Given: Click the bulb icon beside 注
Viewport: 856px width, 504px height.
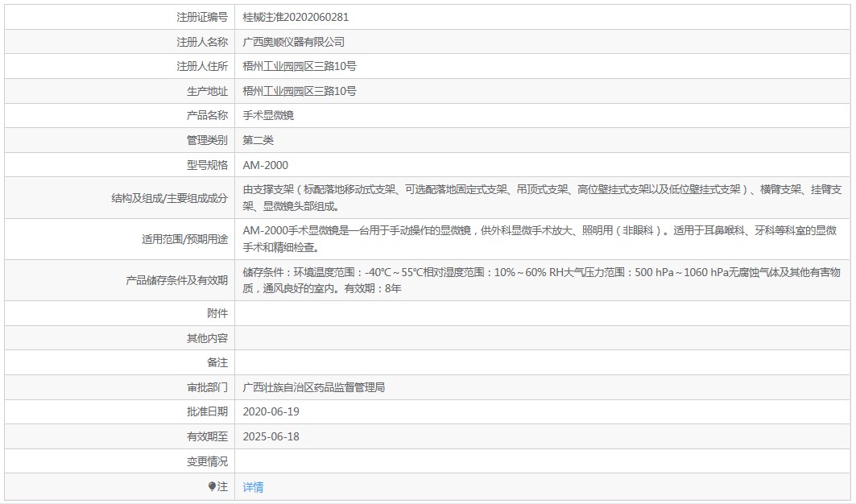Looking at the screenshot, I should click(x=213, y=486).
